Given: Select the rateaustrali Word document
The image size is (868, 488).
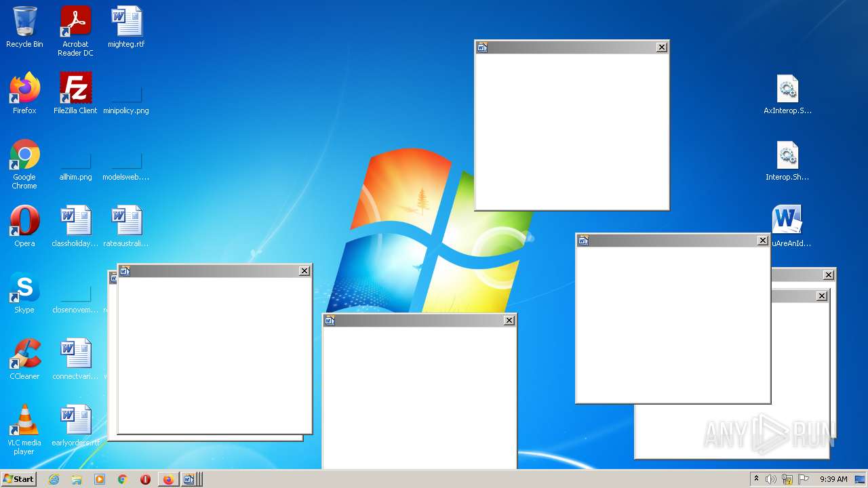Looking at the screenshot, I should (126, 226).
